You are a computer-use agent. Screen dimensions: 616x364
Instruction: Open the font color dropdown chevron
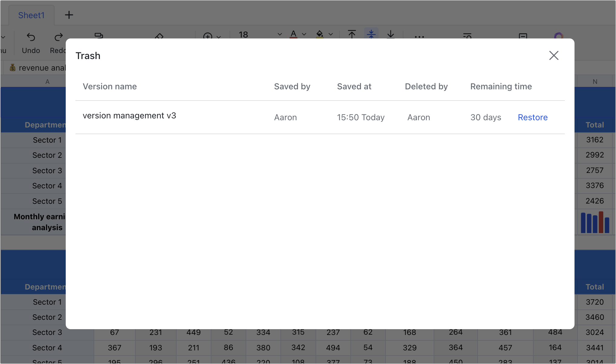(304, 34)
